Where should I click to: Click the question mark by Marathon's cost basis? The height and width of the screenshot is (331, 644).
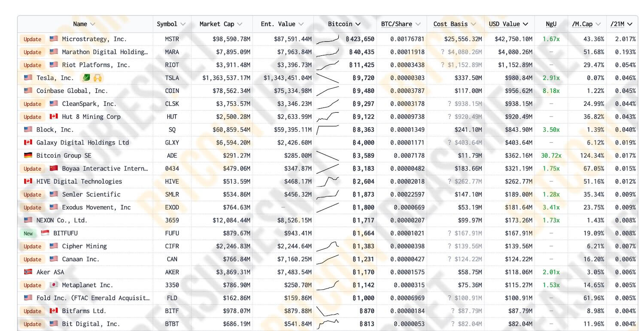tap(443, 52)
